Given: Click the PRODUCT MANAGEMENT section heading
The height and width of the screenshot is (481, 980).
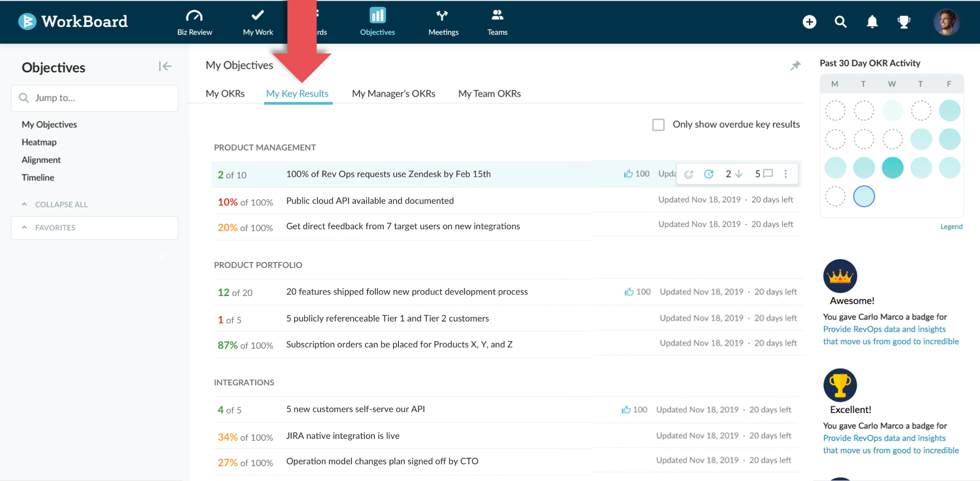Looking at the screenshot, I should [x=265, y=147].
